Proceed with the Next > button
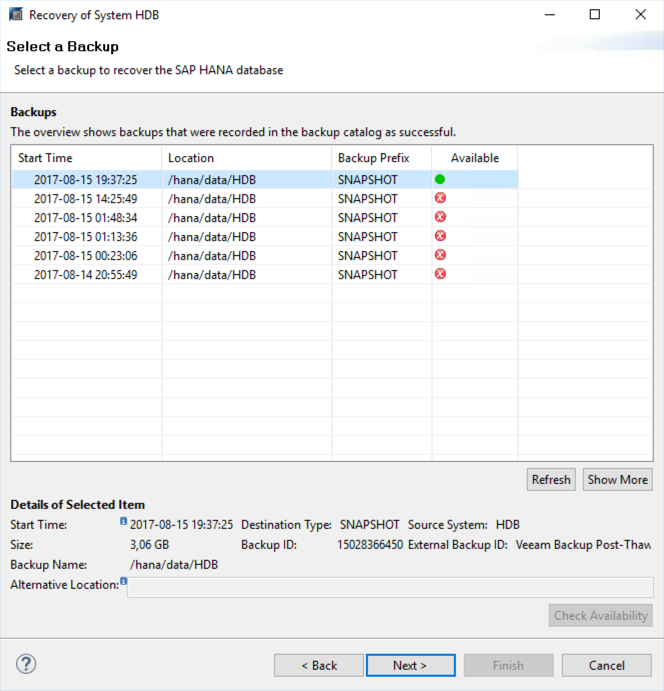Screen dimensions: 664x691 tap(410, 665)
